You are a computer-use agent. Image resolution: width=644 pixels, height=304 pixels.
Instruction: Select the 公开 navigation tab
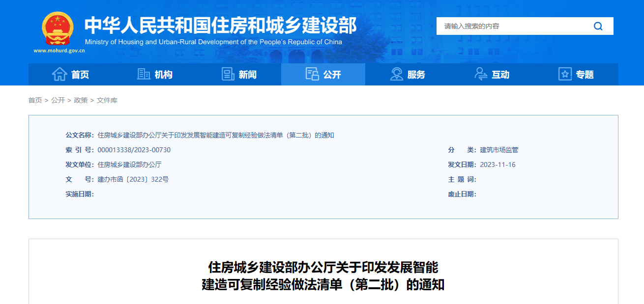click(x=323, y=74)
